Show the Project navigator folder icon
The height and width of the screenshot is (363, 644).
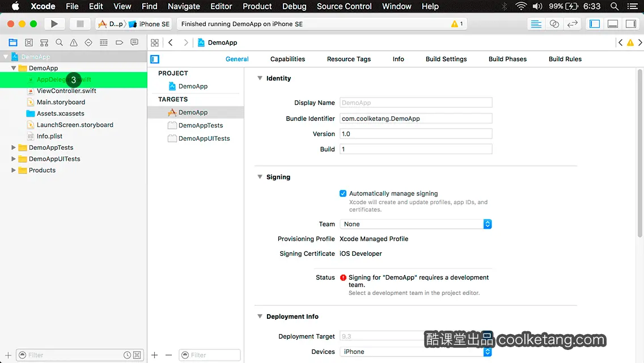13,43
